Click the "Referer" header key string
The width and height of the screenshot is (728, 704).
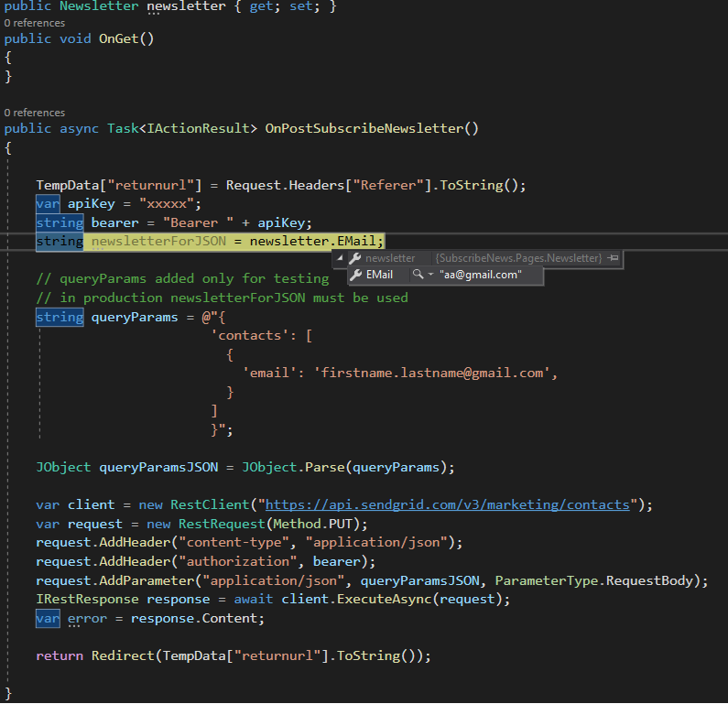coord(388,185)
